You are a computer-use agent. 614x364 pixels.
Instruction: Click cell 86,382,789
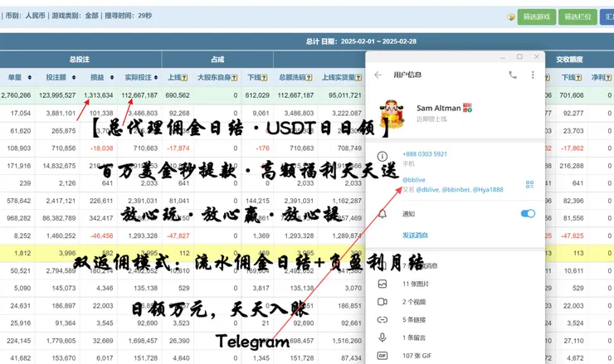[x=59, y=218]
